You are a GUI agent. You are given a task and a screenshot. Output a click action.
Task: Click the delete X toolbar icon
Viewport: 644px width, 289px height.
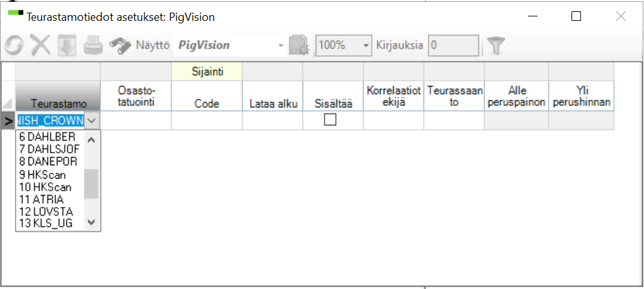coord(41,45)
